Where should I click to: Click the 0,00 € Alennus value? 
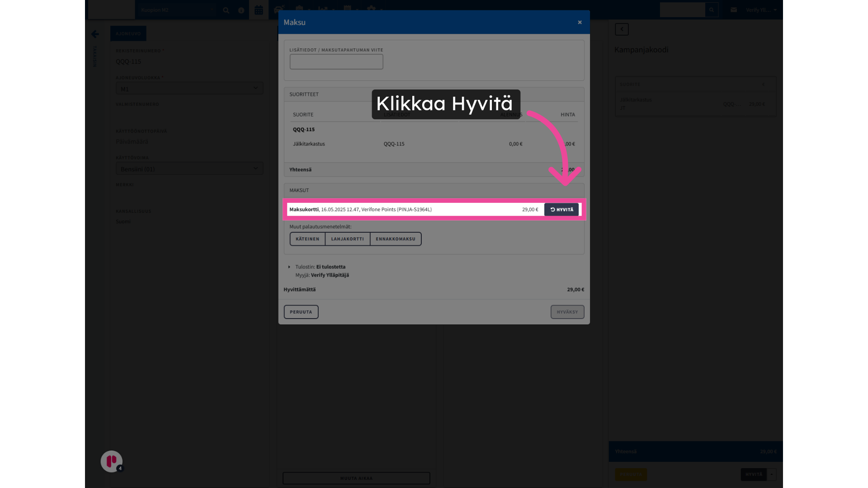coord(515,144)
